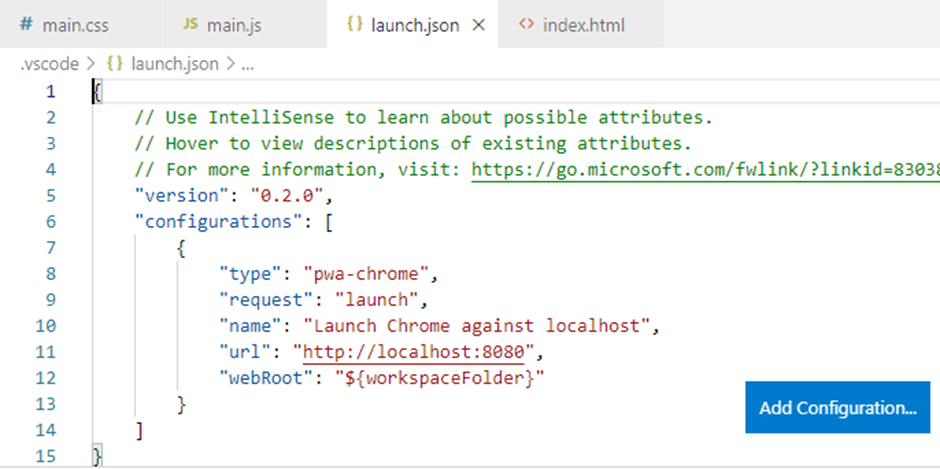This screenshot has width=940, height=469.
Task: Open the breadcrumb ellipsis symbol item
Action: point(248,65)
